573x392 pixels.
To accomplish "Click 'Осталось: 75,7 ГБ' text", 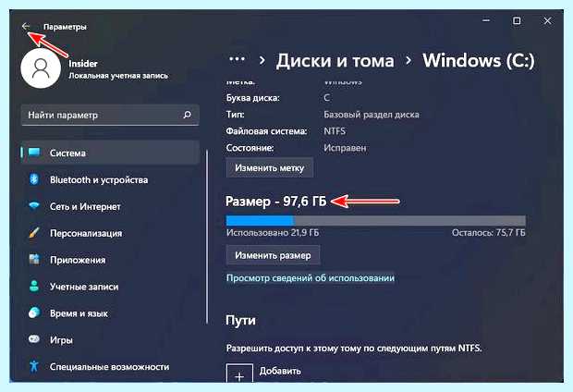I will click(x=489, y=233).
